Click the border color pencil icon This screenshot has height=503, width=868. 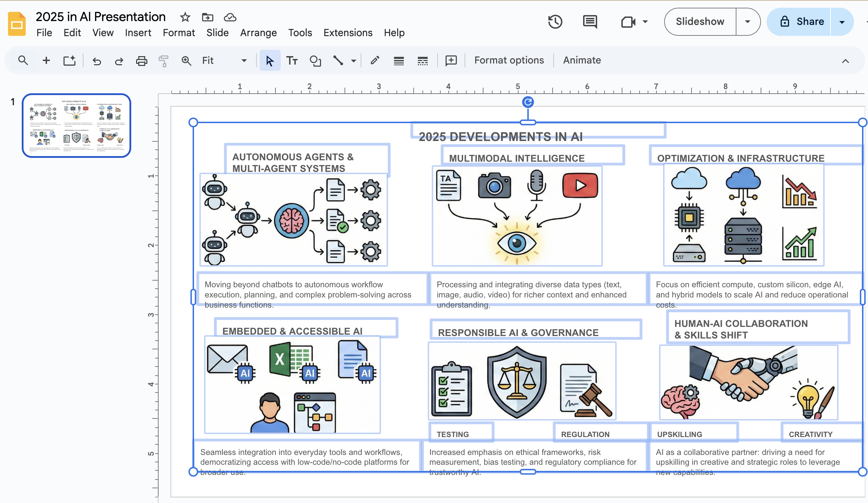(x=375, y=61)
